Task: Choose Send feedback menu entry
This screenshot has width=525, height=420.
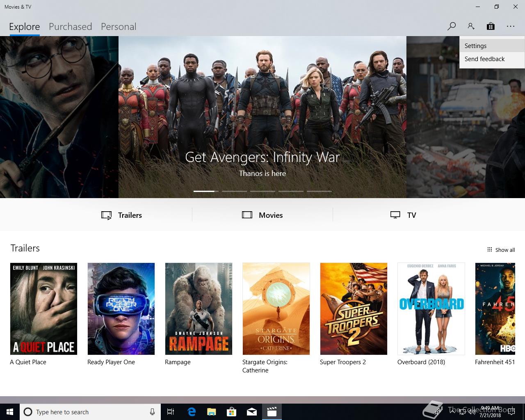Action: [492, 59]
